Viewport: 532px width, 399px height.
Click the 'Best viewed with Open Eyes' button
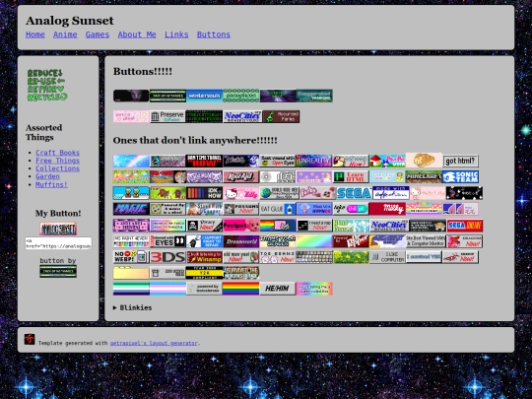point(277,161)
